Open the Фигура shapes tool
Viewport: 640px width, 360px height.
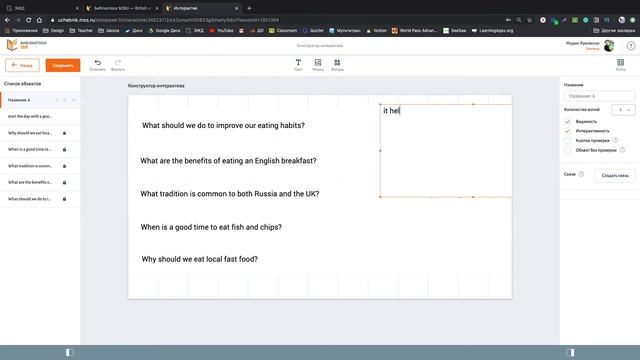coord(337,64)
